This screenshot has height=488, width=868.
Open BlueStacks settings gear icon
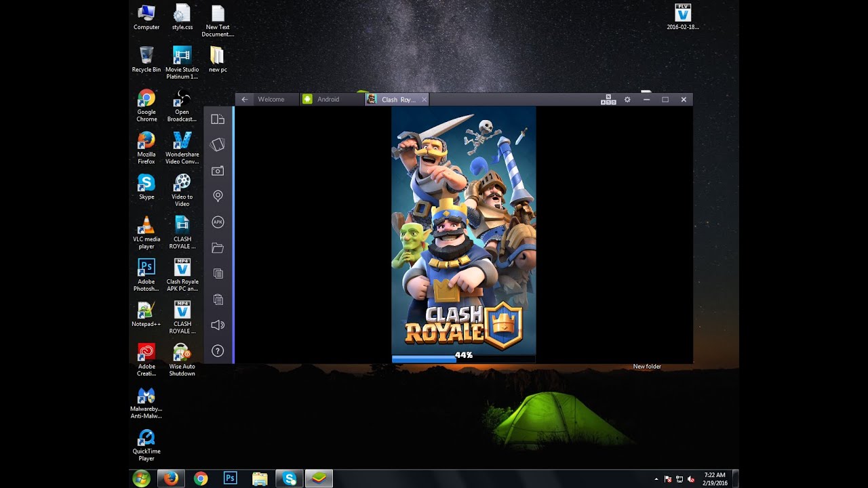(627, 100)
